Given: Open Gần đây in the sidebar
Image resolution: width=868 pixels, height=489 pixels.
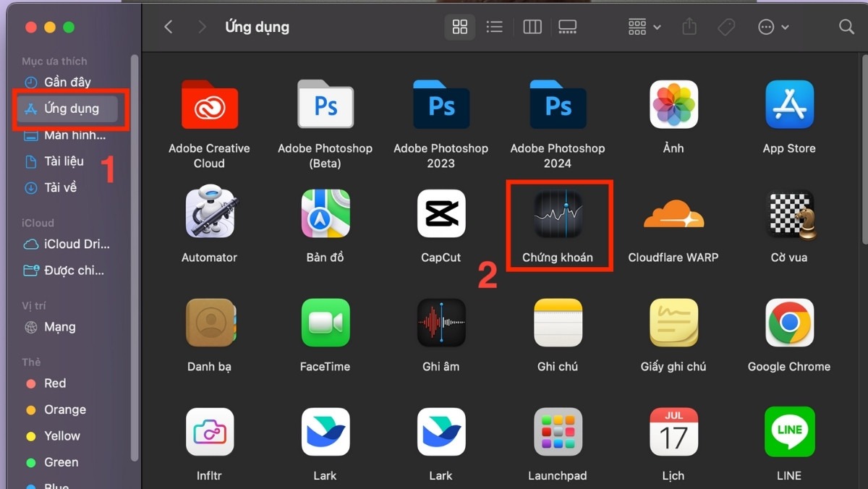Looking at the screenshot, I should (x=67, y=82).
